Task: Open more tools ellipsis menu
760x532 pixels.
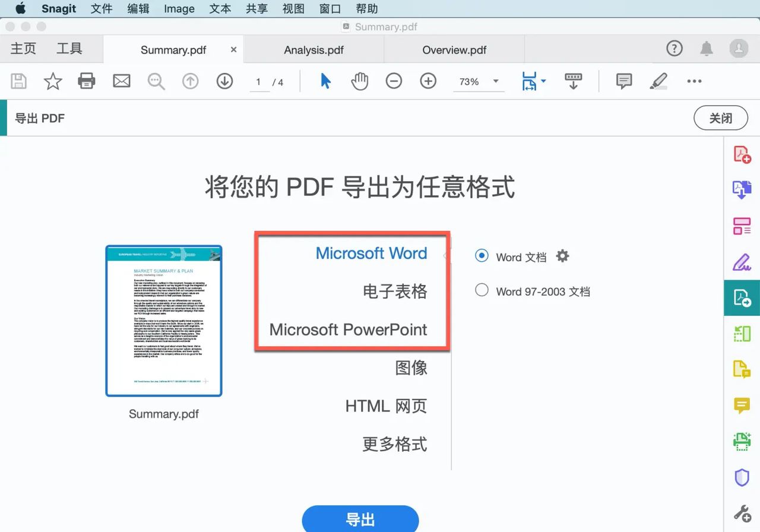Action: [x=694, y=81]
